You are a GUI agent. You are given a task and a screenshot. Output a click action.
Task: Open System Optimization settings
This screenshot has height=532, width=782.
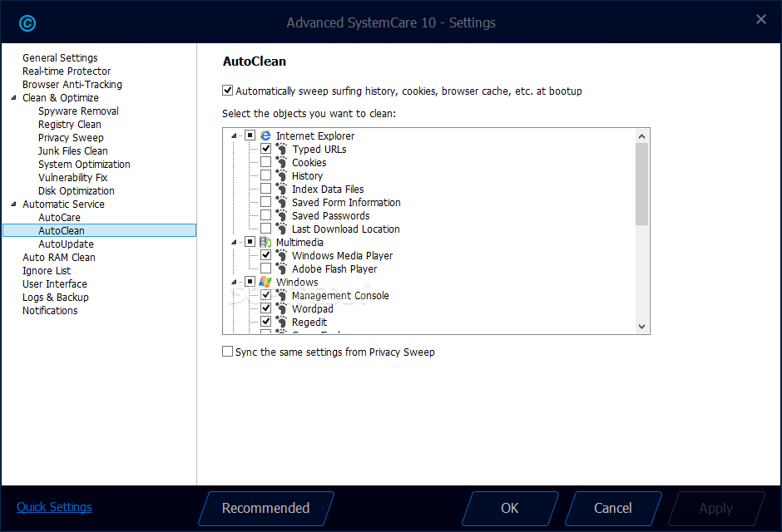[84, 164]
